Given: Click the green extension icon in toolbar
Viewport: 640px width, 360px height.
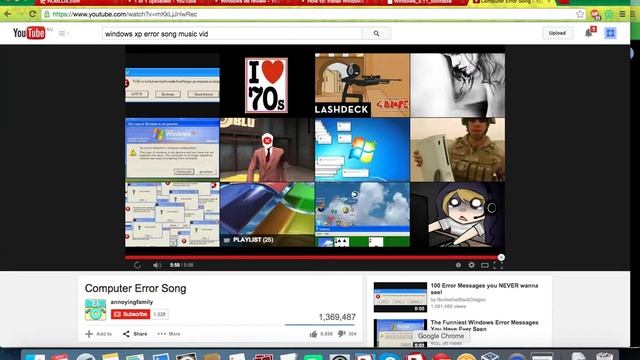Looking at the screenshot, I should tap(609, 15).
